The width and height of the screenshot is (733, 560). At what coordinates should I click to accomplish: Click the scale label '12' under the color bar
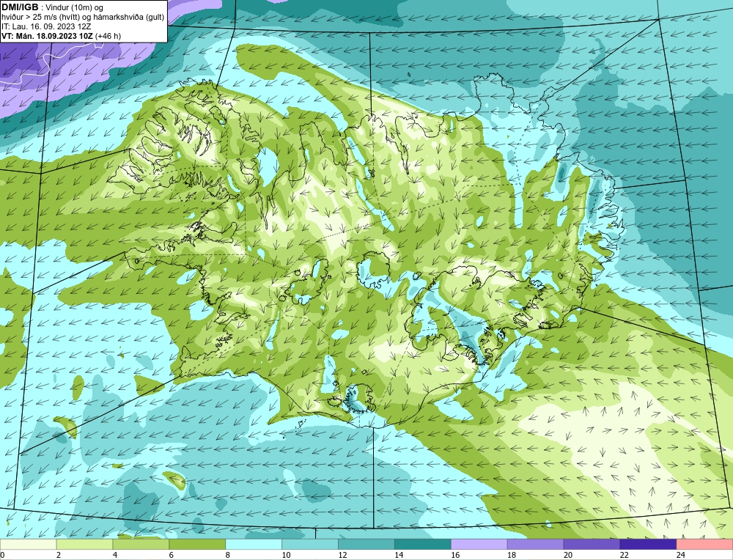[x=342, y=555]
